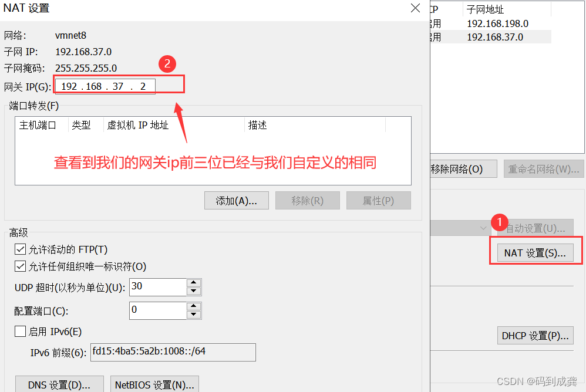Open NetBIOS 设置(N) configuration
This screenshot has height=392, width=586.
pos(154,384)
